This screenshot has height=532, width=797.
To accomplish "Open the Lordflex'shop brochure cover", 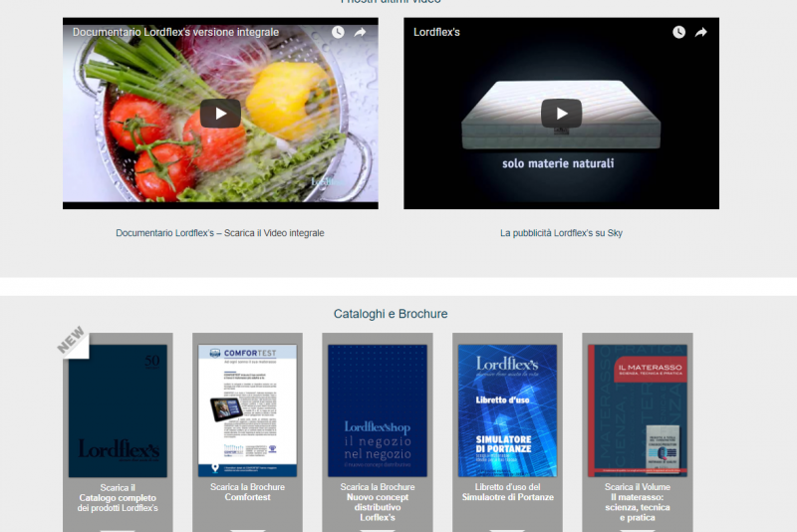I will coord(378,410).
